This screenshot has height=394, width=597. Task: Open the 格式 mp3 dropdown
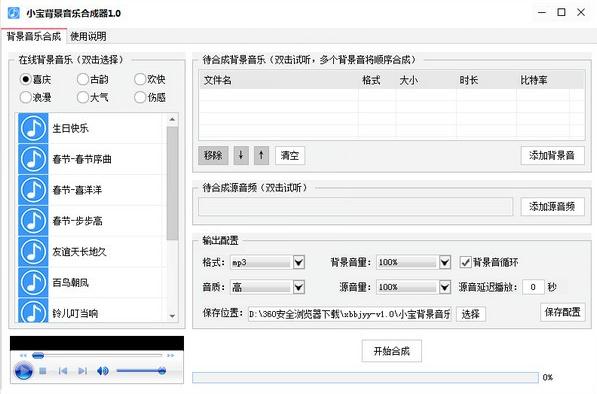tap(299, 262)
